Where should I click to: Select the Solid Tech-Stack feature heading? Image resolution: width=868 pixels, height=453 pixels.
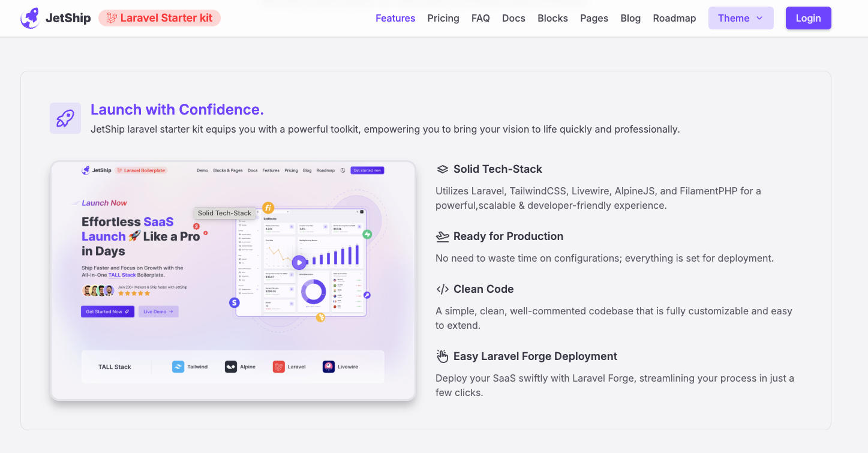(x=498, y=169)
